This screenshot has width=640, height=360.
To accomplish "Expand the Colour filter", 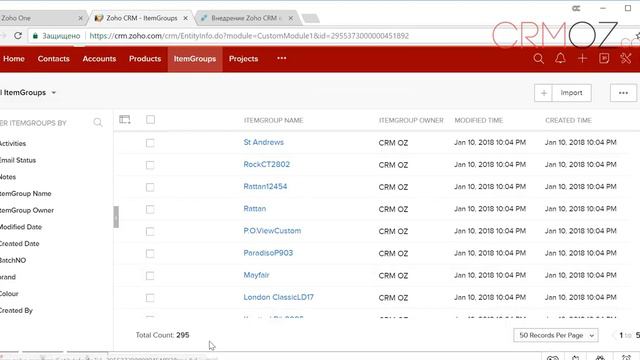I will point(9,294).
